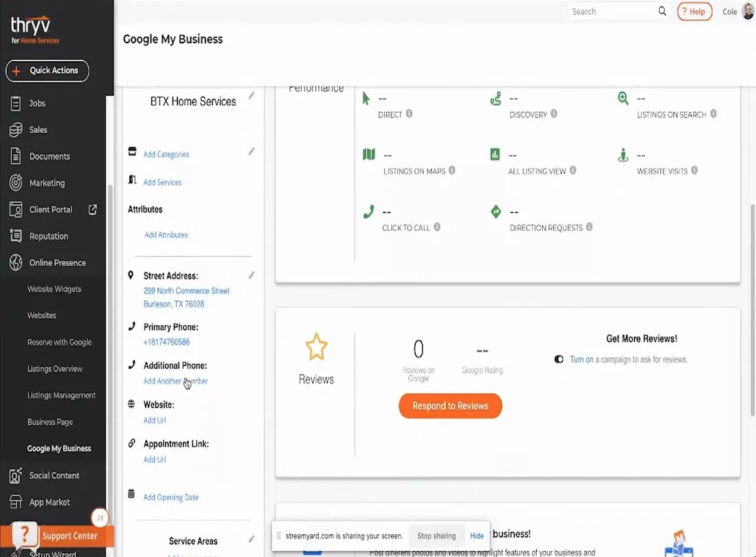Click info icon next to DISCOVERY
Image resolution: width=756 pixels, height=557 pixels.
[553, 114]
